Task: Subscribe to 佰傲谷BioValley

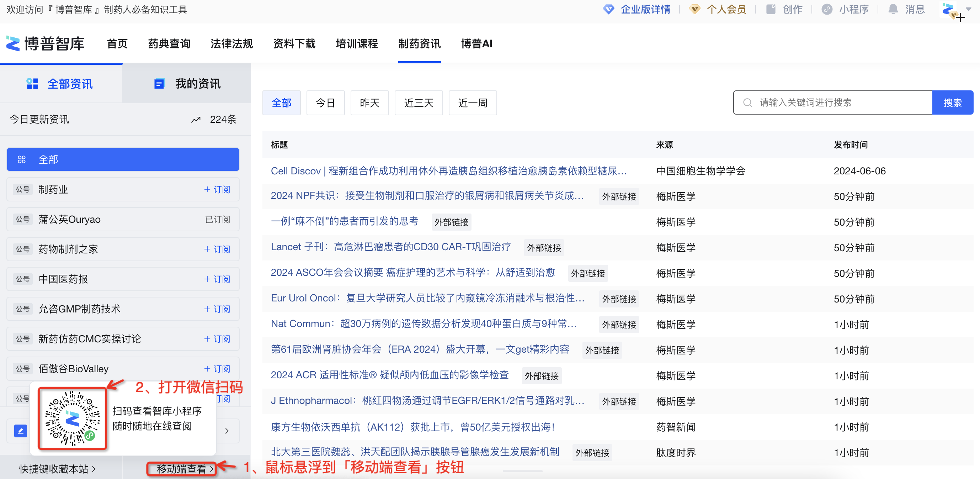Action: coord(217,369)
